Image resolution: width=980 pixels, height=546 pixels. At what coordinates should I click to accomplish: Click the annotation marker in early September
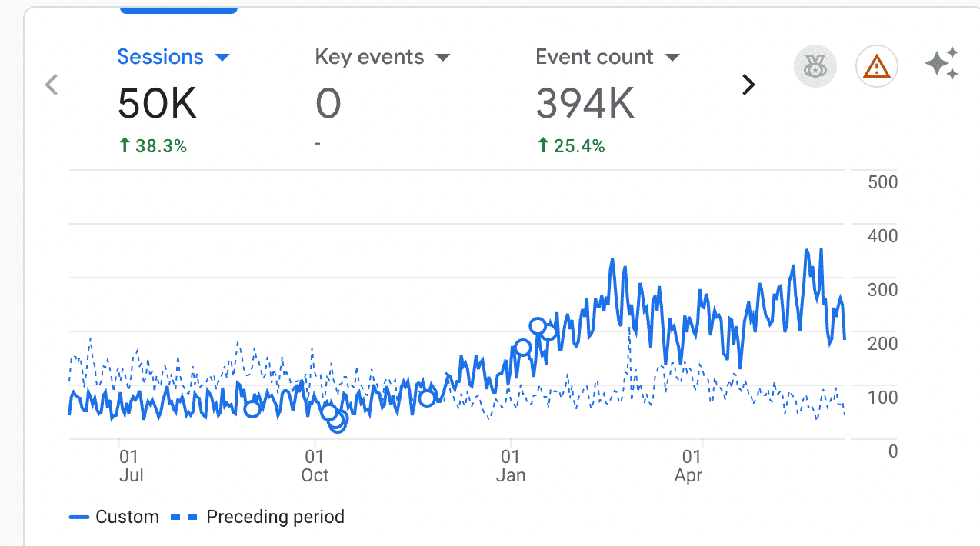[x=252, y=409]
